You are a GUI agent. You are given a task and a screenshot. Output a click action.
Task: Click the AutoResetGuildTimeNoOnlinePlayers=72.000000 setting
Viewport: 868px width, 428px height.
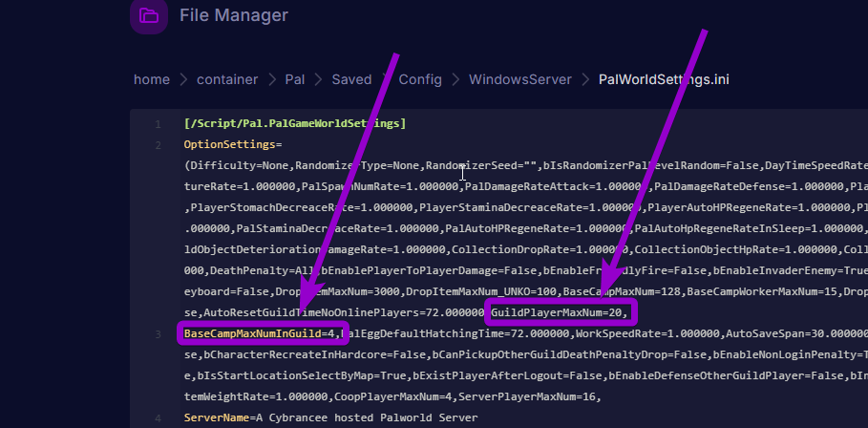coord(345,312)
